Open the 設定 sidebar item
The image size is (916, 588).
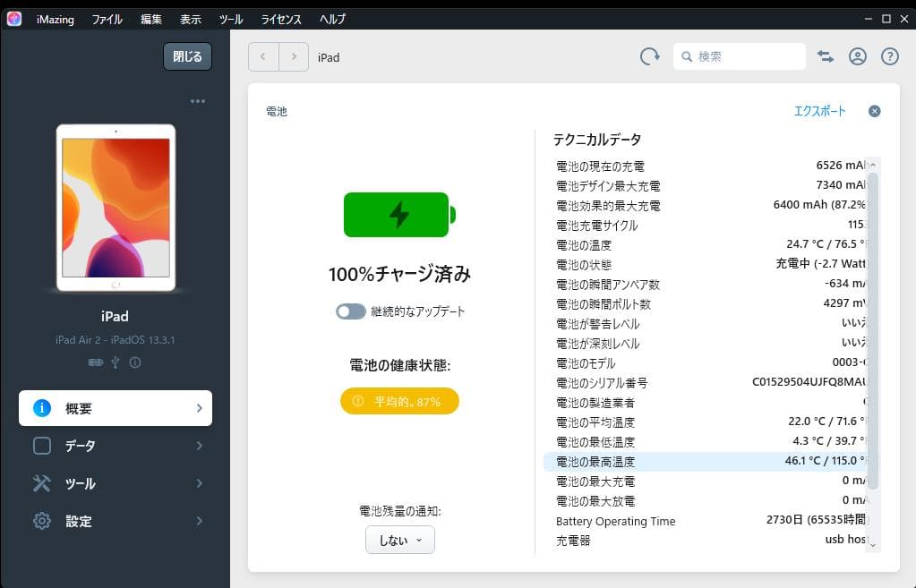pos(116,521)
